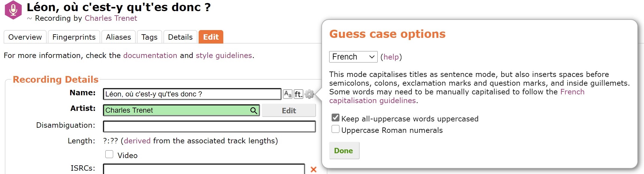Remove the ISRC with red X
The image size is (644, 174).
tap(313, 169)
